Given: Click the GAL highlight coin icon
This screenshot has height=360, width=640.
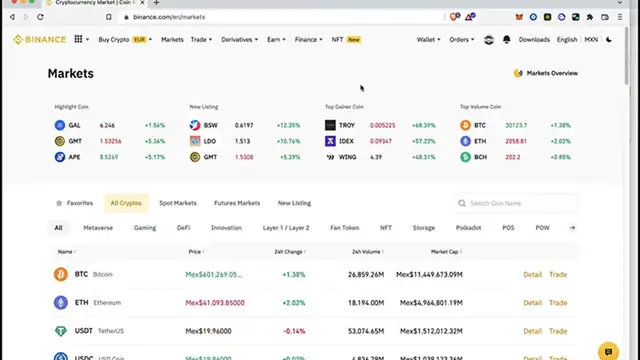Looking at the screenshot, I should tap(60, 125).
